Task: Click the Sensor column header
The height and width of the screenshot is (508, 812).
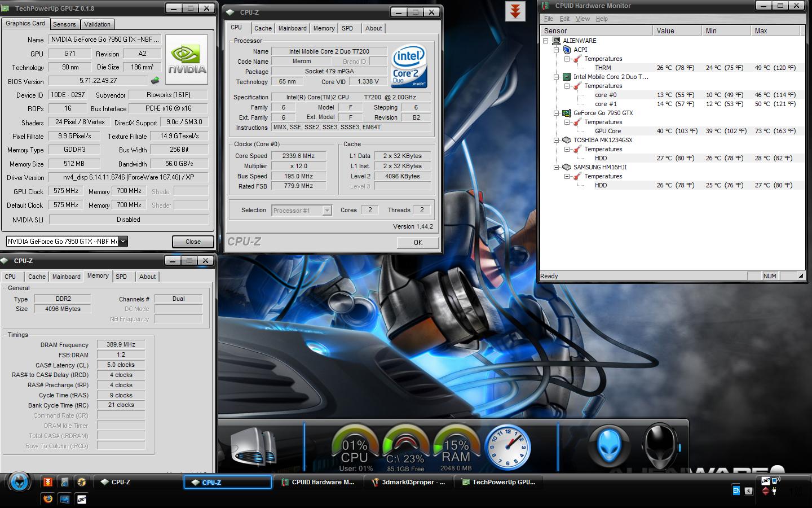Action: click(596, 31)
